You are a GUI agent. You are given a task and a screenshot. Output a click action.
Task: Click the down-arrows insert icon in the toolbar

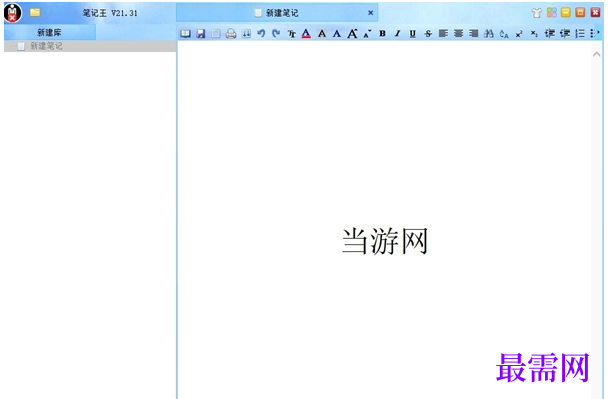point(246,34)
